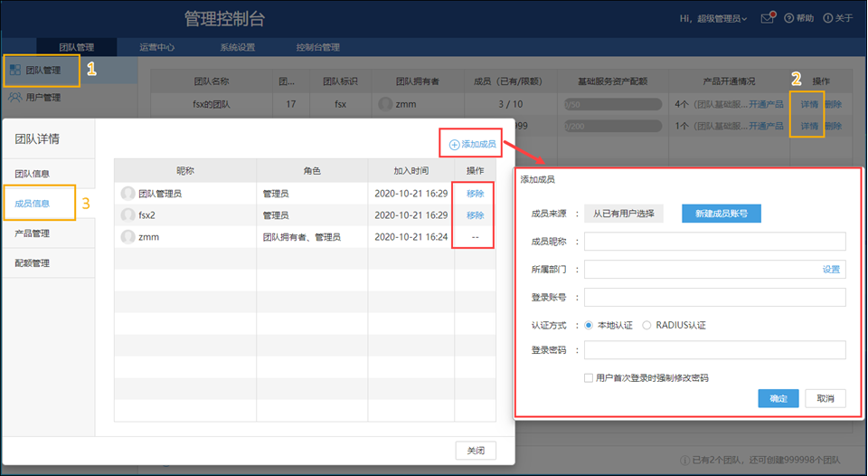This screenshot has width=868, height=476.
Task: Click the 关于 about info icon
Action: tap(827, 18)
